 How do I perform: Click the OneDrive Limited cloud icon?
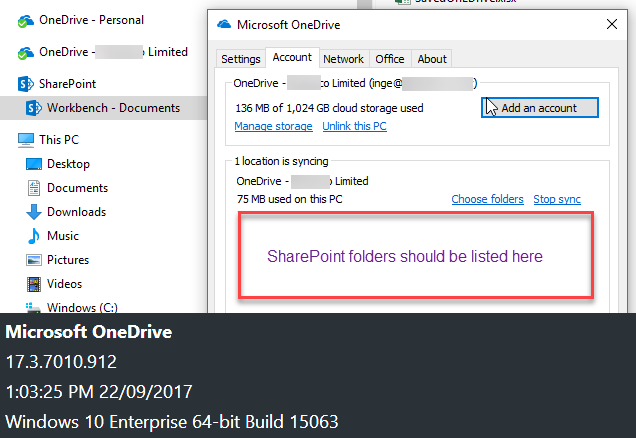(26, 53)
